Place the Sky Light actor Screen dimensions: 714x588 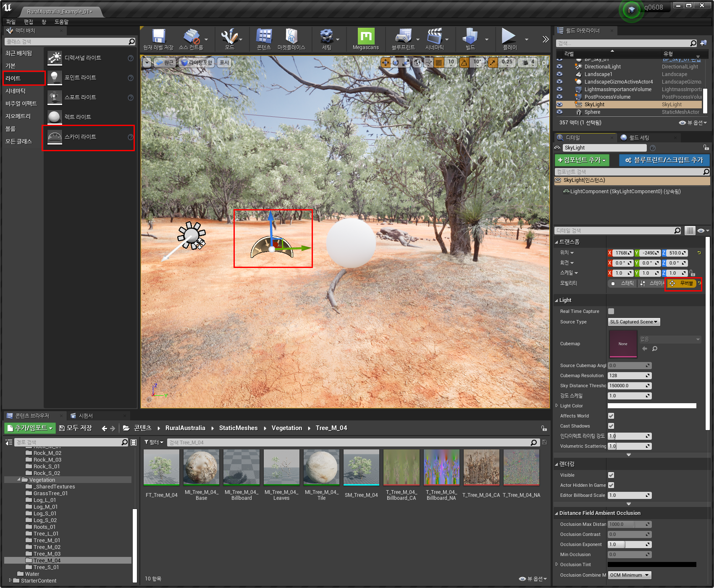[x=90, y=137]
